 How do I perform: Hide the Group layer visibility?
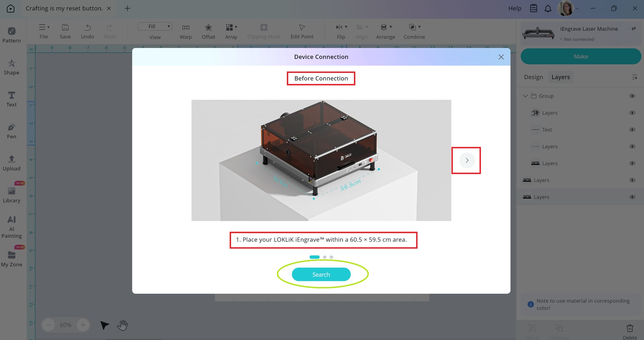(632, 96)
